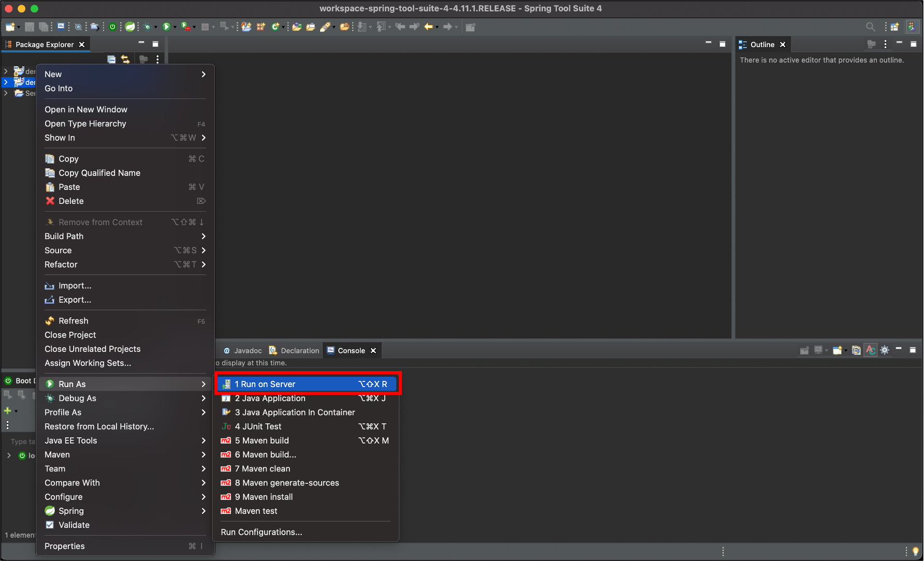Toggle Link with Editor in Package Explorer
Screen dimensions: 924x561
coord(125,60)
